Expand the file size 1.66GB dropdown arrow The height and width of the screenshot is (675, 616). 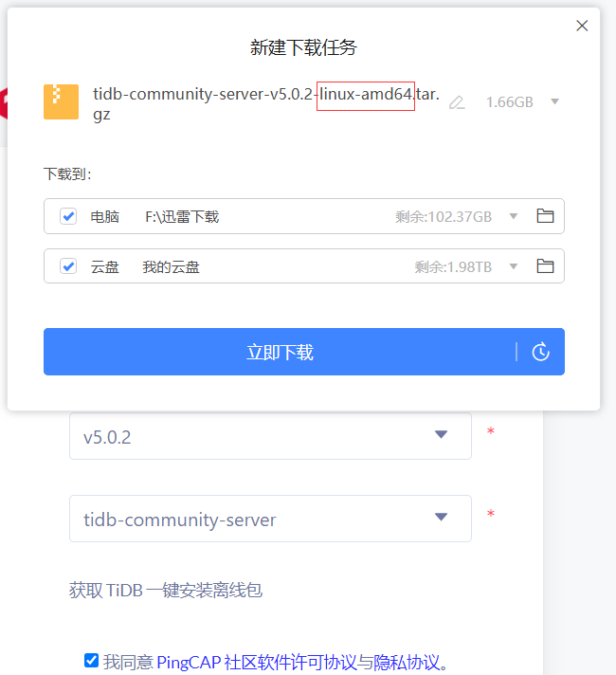[554, 101]
